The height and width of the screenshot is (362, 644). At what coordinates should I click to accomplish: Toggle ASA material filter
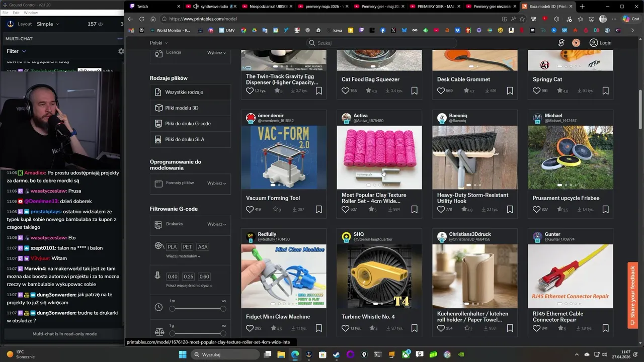tap(203, 247)
